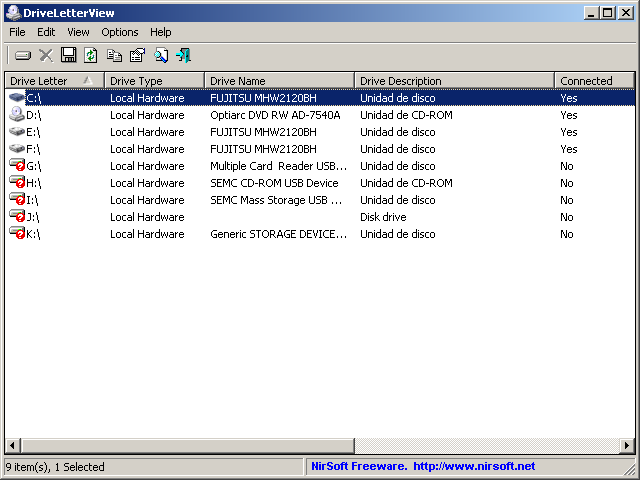
Task: Click Unidad de disco in the K: row
Action: (398, 234)
